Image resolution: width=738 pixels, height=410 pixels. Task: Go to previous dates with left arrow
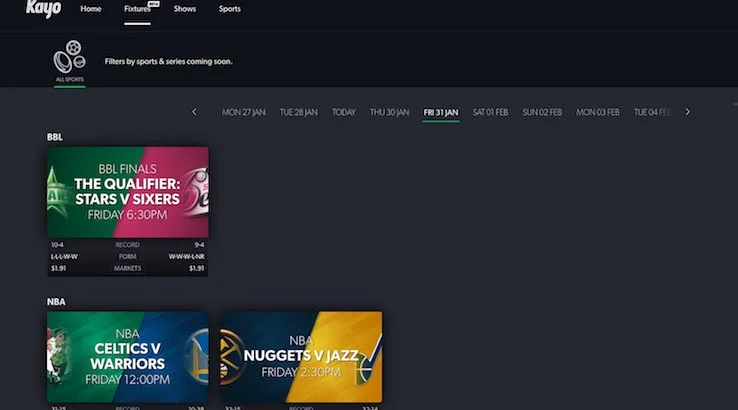(x=194, y=112)
